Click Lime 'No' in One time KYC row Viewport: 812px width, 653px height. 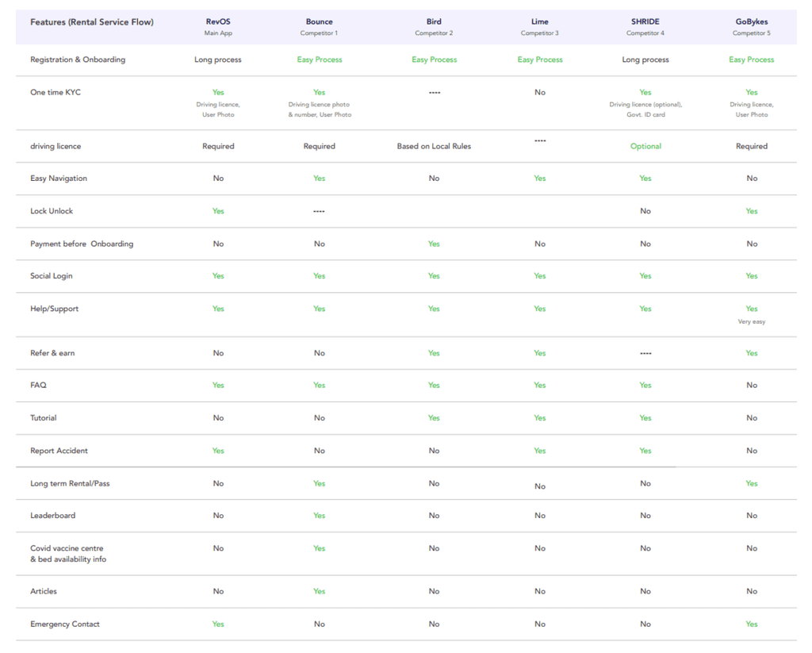pyautogui.click(x=539, y=92)
